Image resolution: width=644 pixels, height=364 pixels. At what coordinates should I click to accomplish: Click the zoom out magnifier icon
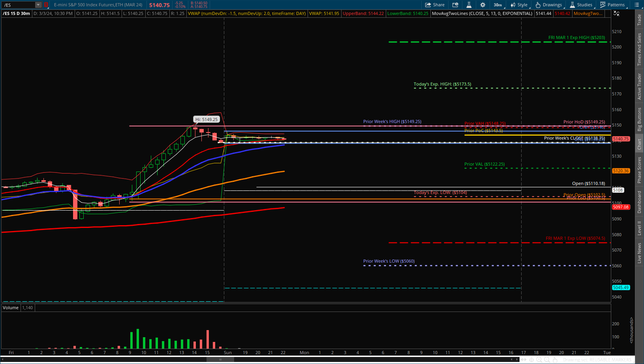547,360
